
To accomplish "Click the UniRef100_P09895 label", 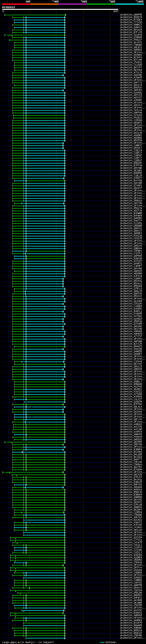I will tap(131, 313).
